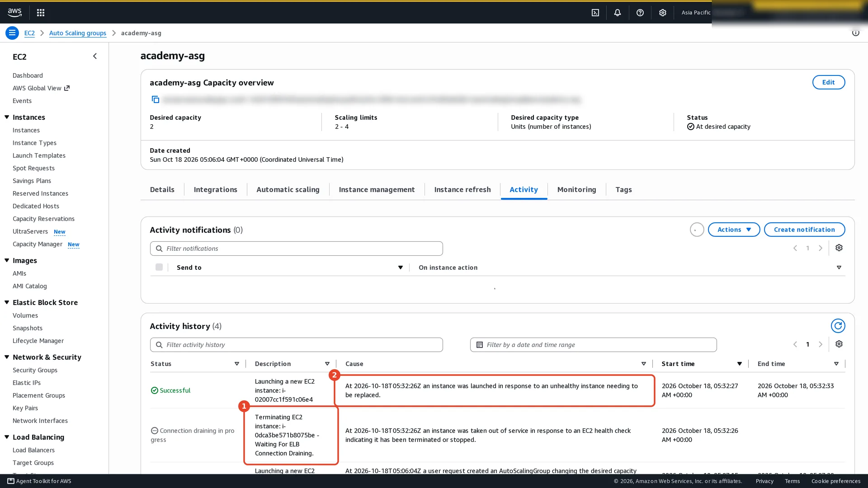868x488 pixels.
Task: Open Agent Toolkit for AWS in footer
Action: [39, 481]
